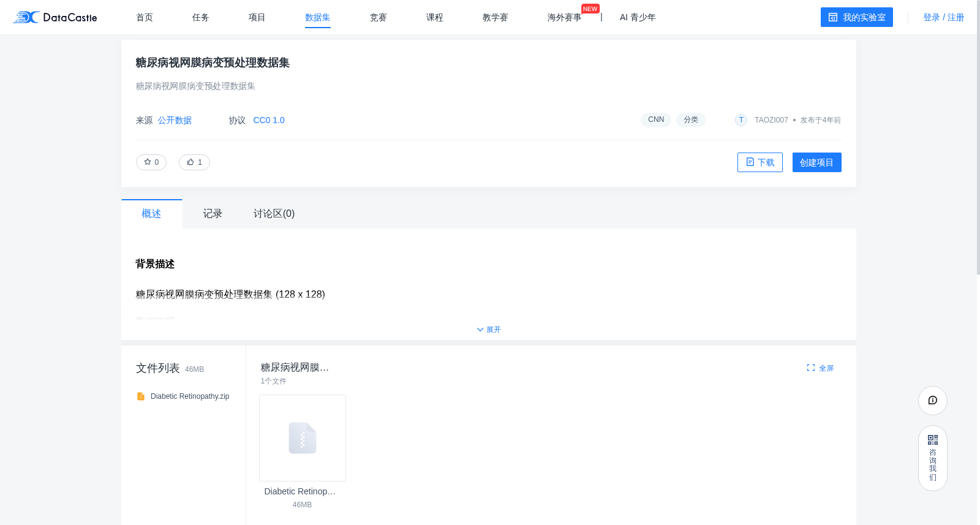The width and height of the screenshot is (980, 525).
Task: Click the Diabetic Retinop… file caption
Action: coord(300,491)
